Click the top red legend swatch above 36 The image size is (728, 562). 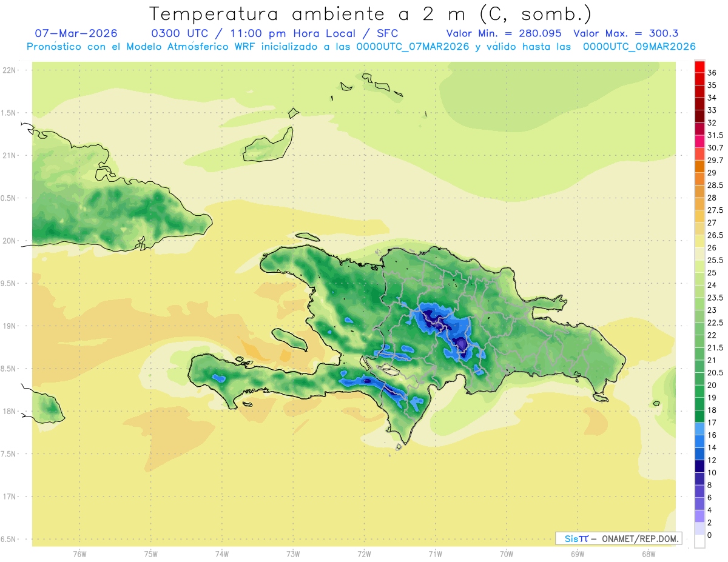tap(699, 67)
